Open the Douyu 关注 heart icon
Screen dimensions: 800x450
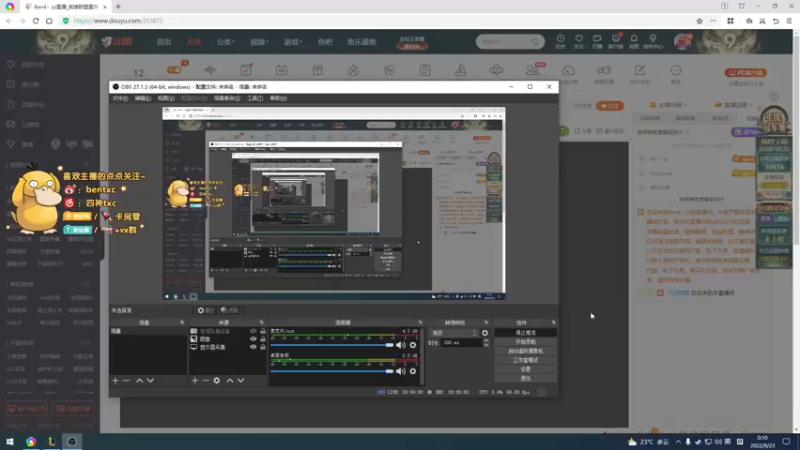pos(579,39)
